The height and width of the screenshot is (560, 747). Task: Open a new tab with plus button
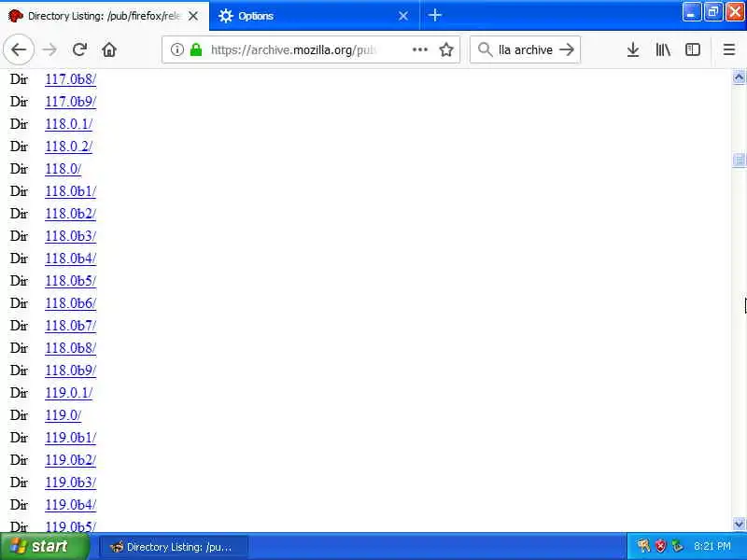(x=434, y=15)
